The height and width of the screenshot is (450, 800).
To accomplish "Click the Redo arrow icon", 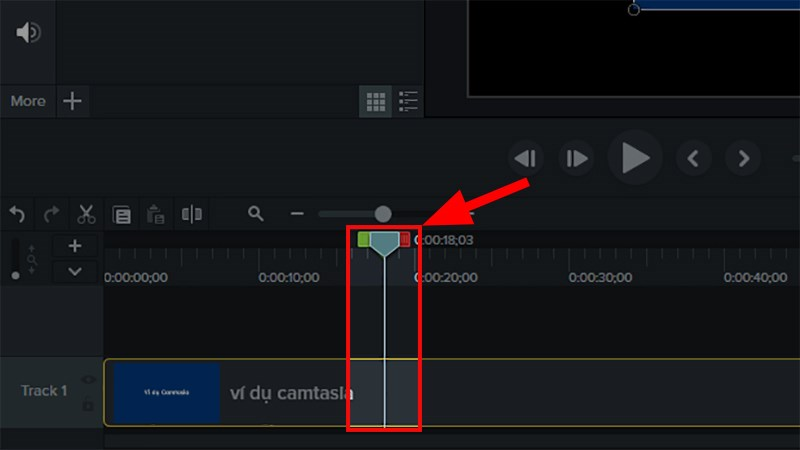I will coord(51,214).
